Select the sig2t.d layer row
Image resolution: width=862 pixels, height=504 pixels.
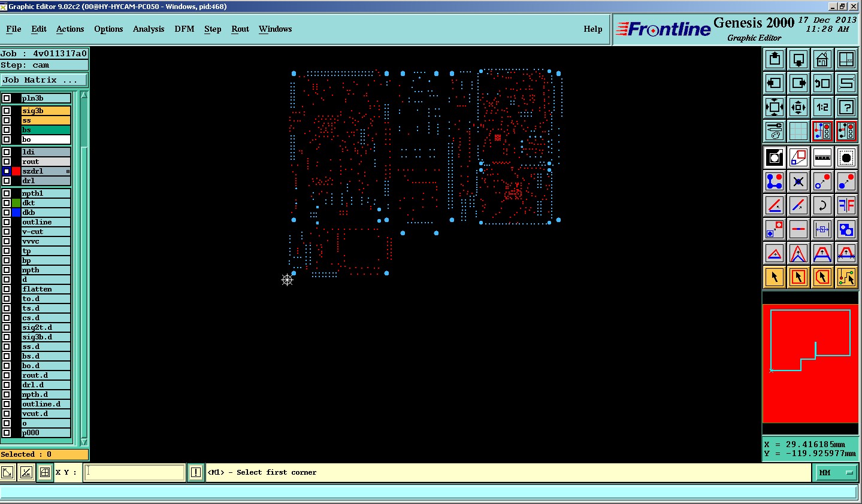pyautogui.click(x=46, y=327)
